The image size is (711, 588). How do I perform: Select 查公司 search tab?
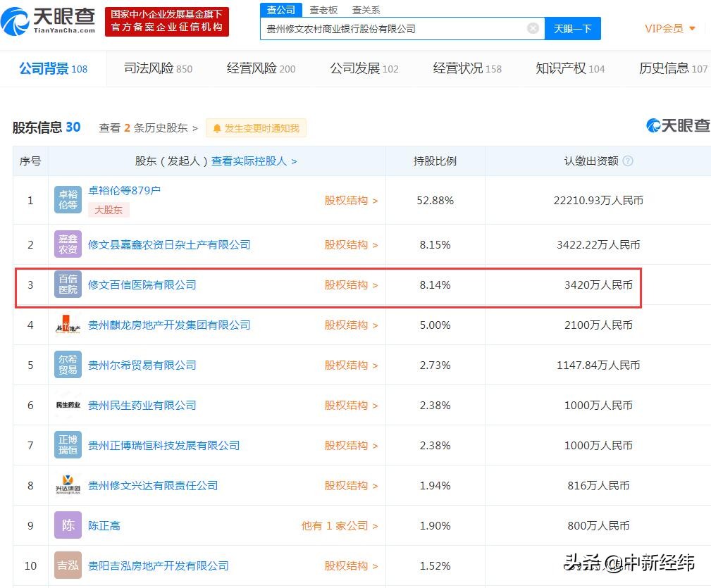coord(281,10)
